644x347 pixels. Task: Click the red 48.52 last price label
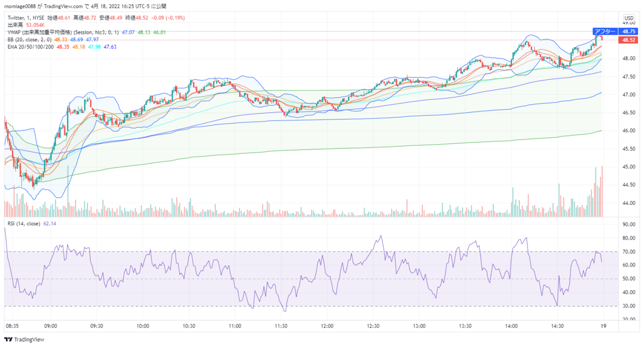click(628, 40)
